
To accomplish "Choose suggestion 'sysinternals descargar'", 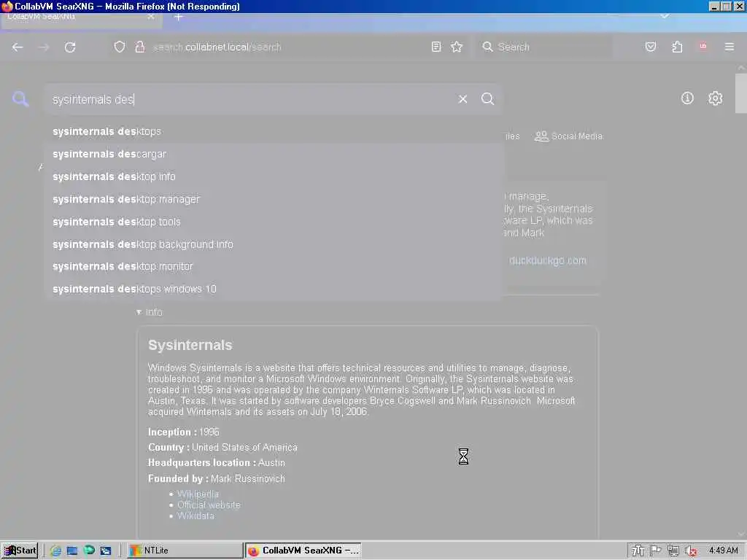I will click(x=274, y=155).
